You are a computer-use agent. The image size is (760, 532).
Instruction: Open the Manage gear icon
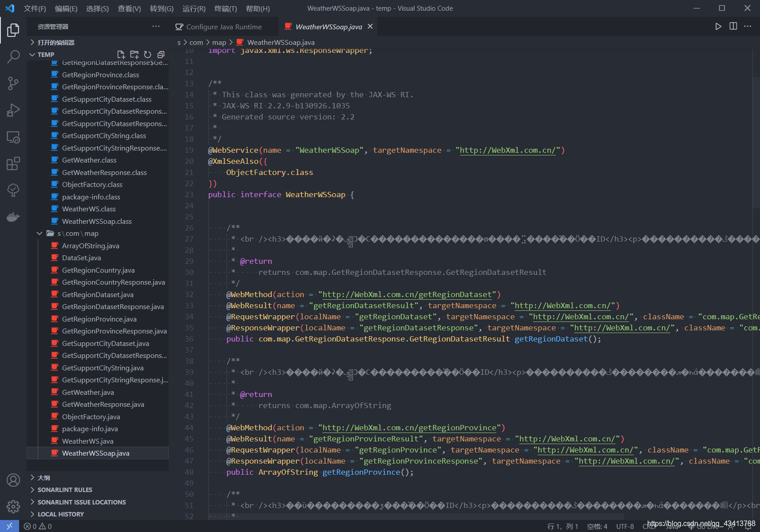tap(13, 506)
